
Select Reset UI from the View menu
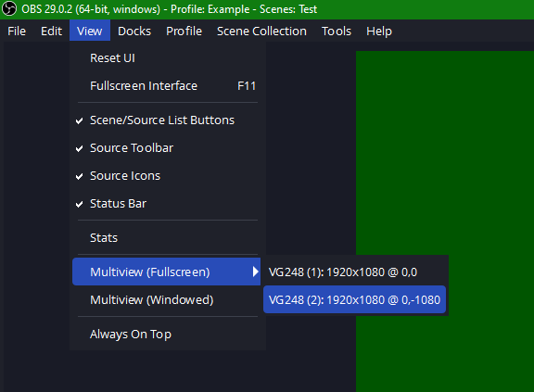point(167,58)
